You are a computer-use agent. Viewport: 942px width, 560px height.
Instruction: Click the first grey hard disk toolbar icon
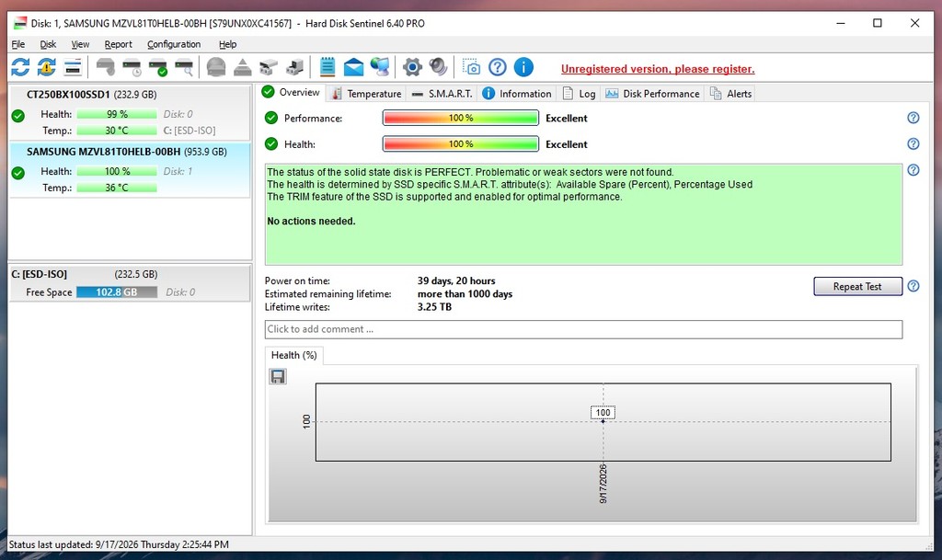tap(106, 67)
